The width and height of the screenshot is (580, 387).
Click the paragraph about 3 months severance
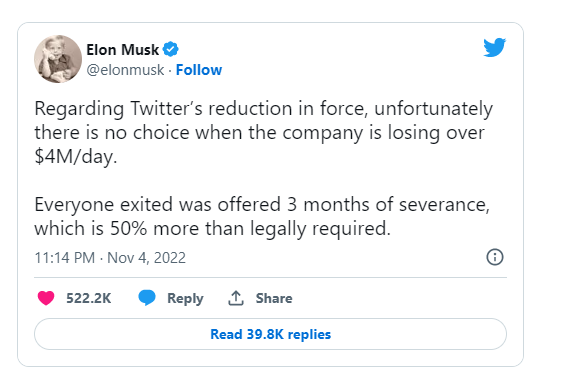262,216
